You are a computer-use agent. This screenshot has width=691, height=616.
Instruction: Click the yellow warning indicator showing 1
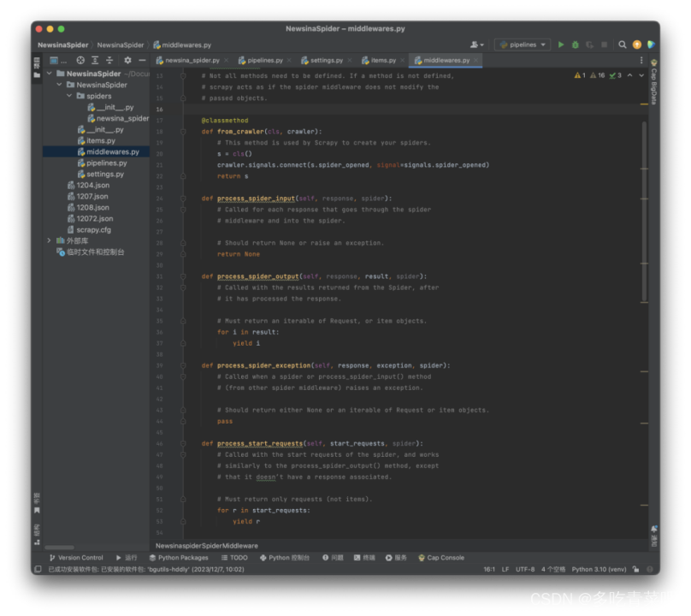coord(580,75)
